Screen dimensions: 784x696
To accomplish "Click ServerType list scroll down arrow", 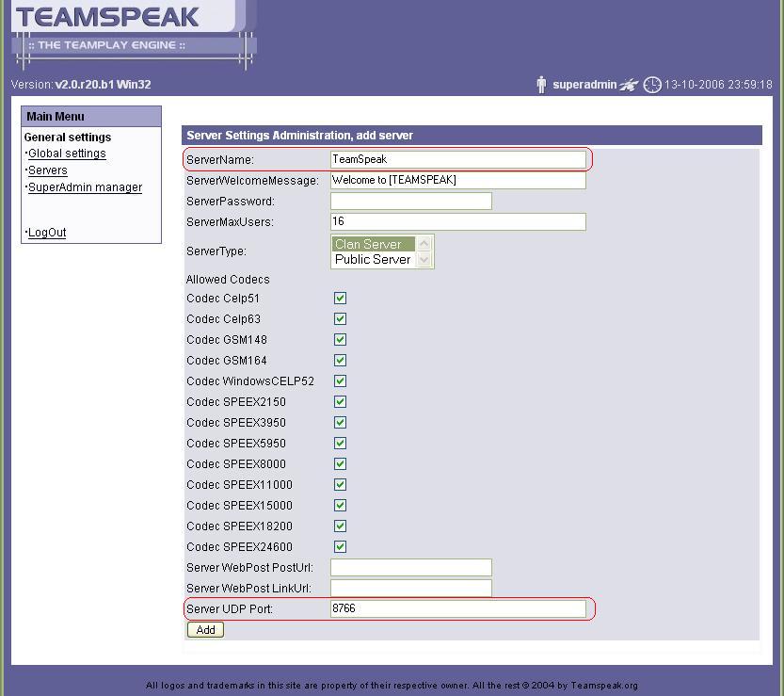I will (x=424, y=259).
